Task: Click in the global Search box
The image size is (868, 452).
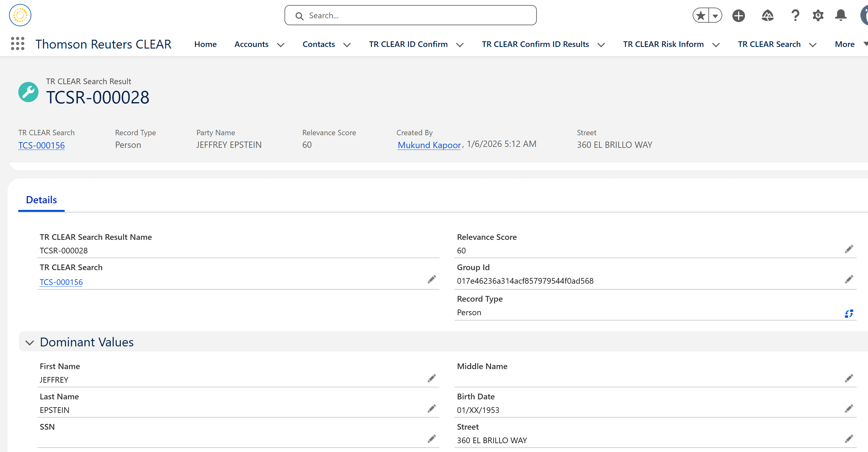Action: 410,15
